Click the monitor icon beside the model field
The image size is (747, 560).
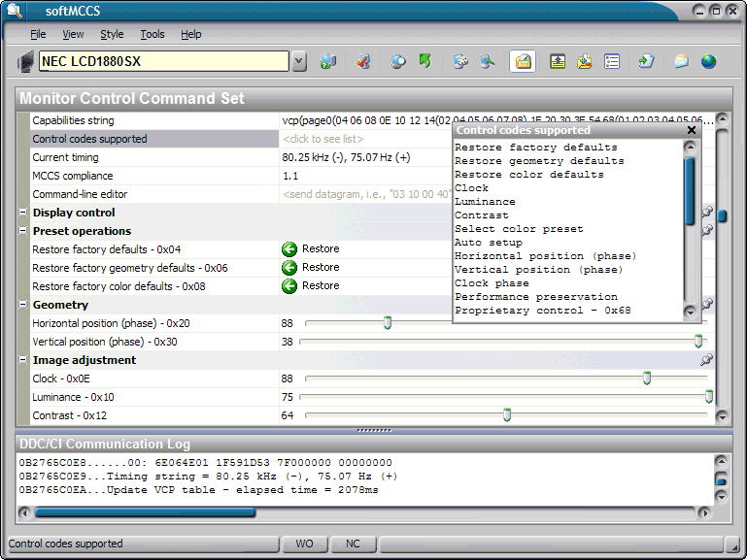tap(25, 61)
